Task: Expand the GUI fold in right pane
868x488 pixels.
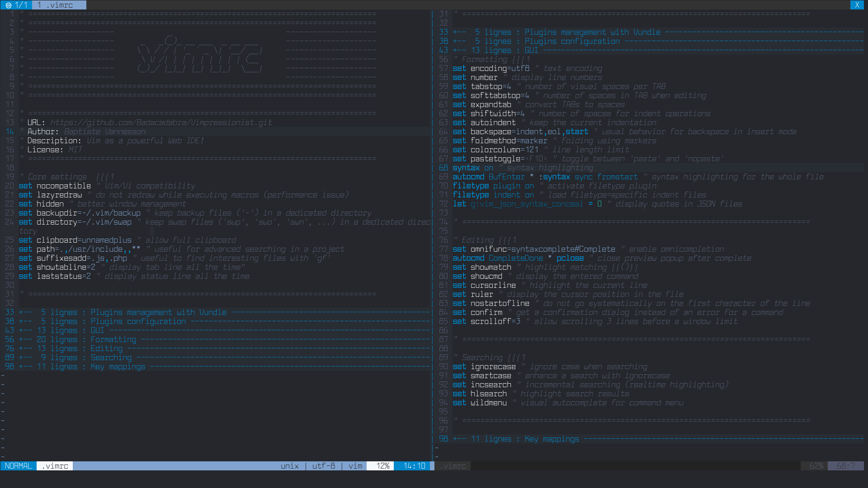Action: click(531, 50)
